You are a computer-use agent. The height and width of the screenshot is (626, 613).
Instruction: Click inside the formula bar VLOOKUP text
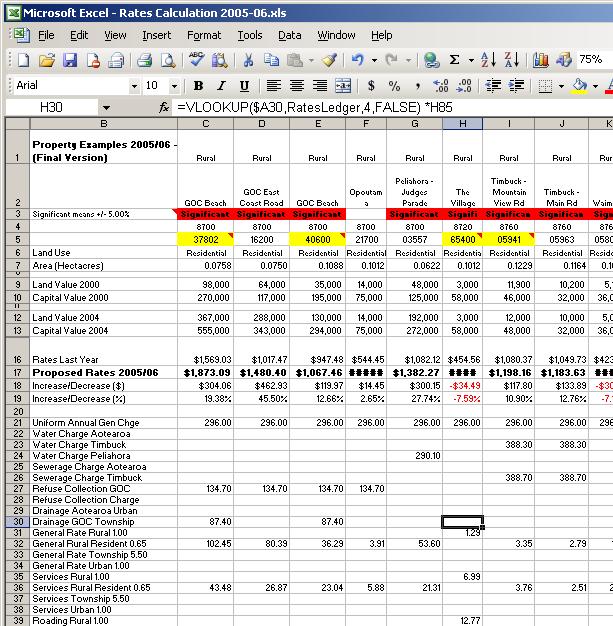(315, 107)
